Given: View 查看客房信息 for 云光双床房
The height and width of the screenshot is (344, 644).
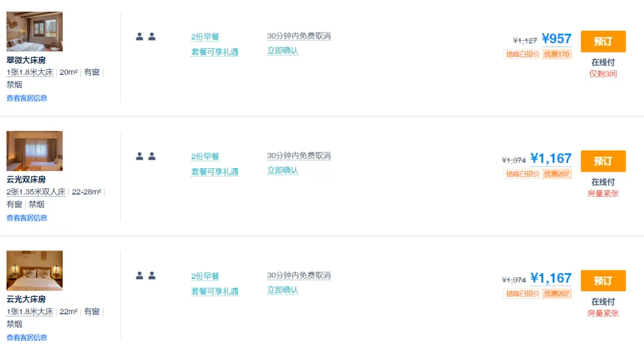Looking at the screenshot, I should (27, 218).
